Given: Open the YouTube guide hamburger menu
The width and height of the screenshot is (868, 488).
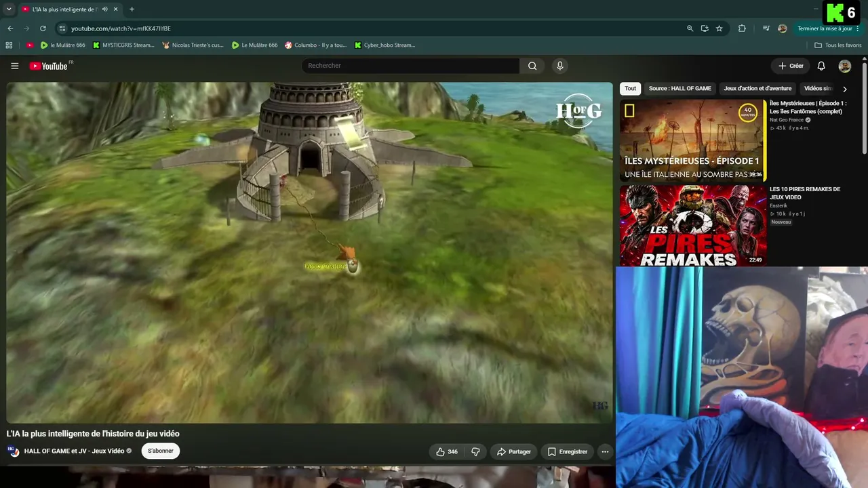Looking at the screenshot, I should 14,66.
